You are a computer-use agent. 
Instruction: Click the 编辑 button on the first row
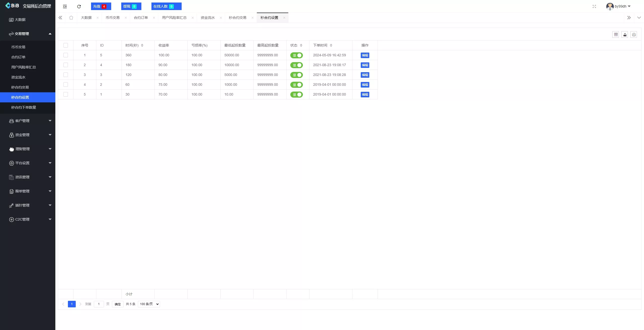click(365, 55)
